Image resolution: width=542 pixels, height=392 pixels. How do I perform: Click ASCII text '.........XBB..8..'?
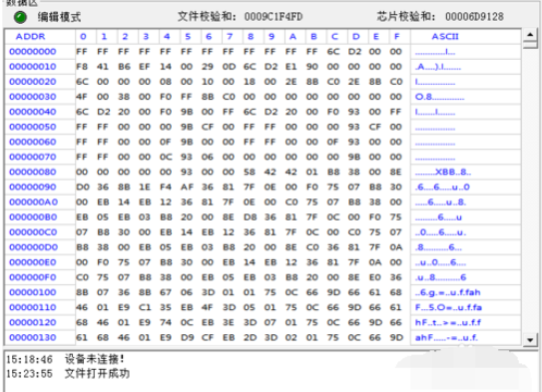point(443,172)
